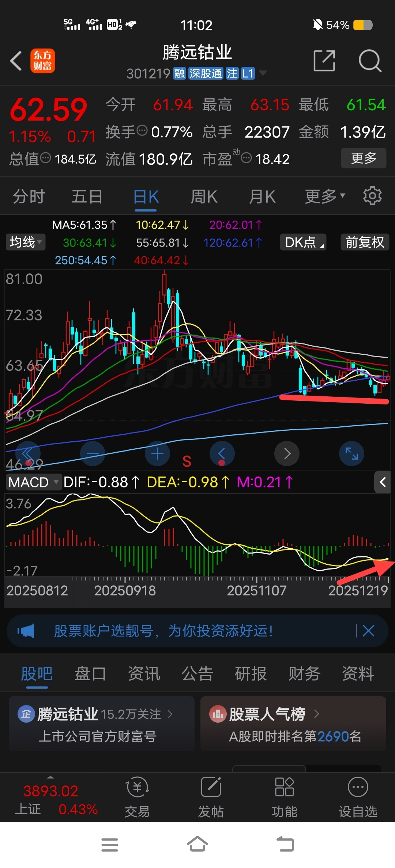Viewport: 395px width, 868px height.
Task: Switch to 月K chart tab
Action: click(262, 197)
